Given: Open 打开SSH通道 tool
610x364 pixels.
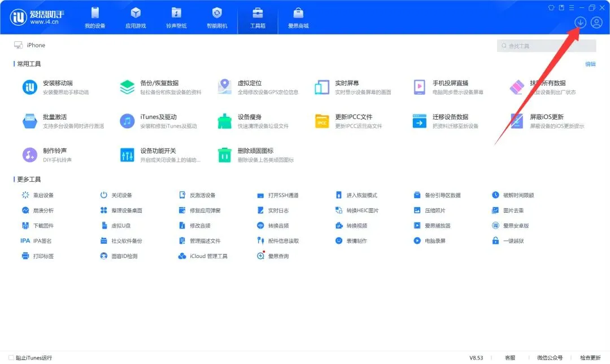Looking at the screenshot, I should tap(278, 195).
